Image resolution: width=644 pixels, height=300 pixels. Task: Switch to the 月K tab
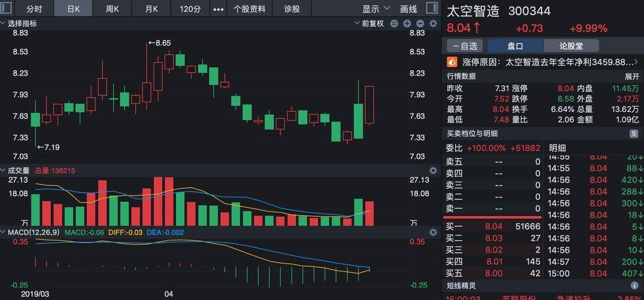pyautogui.click(x=151, y=9)
